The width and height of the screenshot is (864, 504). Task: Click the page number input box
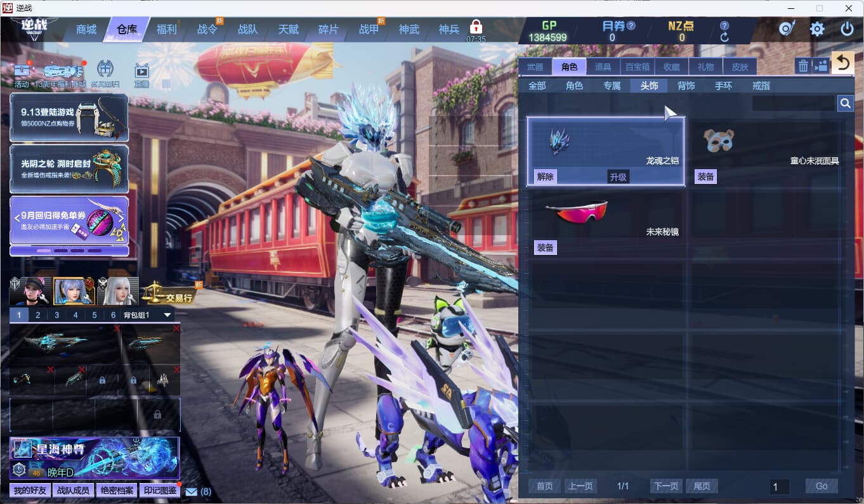780,487
